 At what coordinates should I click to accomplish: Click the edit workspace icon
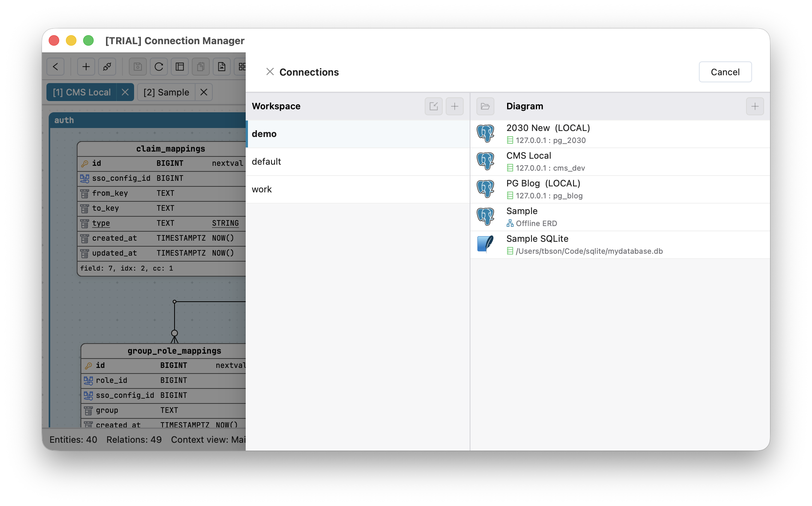(434, 106)
